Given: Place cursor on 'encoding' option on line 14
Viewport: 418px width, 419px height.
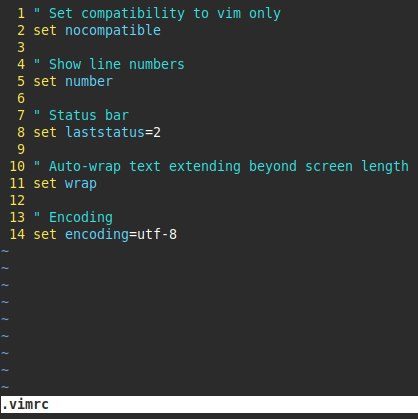Looking at the screenshot, I should 97,234.
